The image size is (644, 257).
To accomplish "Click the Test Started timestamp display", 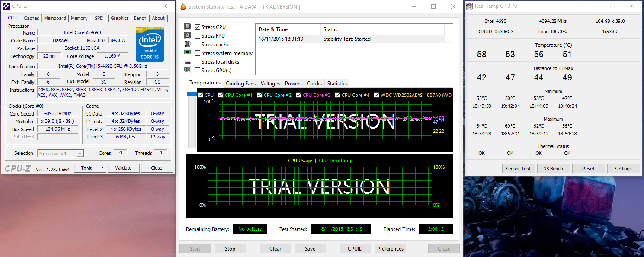I will (x=341, y=229).
